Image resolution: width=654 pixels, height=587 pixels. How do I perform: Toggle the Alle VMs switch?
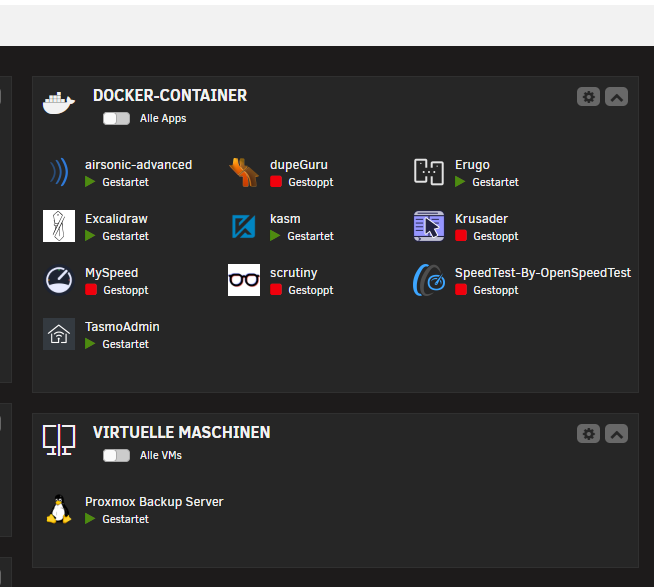click(x=116, y=455)
